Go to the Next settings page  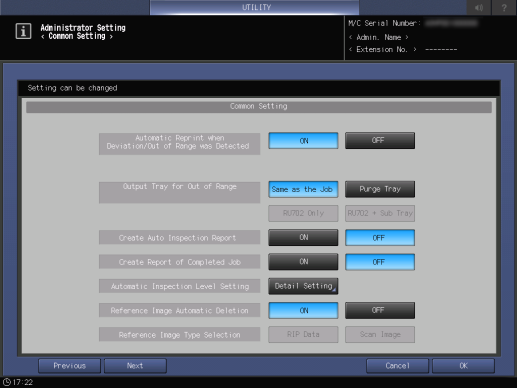pyautogui.click(x=135, y=366)
